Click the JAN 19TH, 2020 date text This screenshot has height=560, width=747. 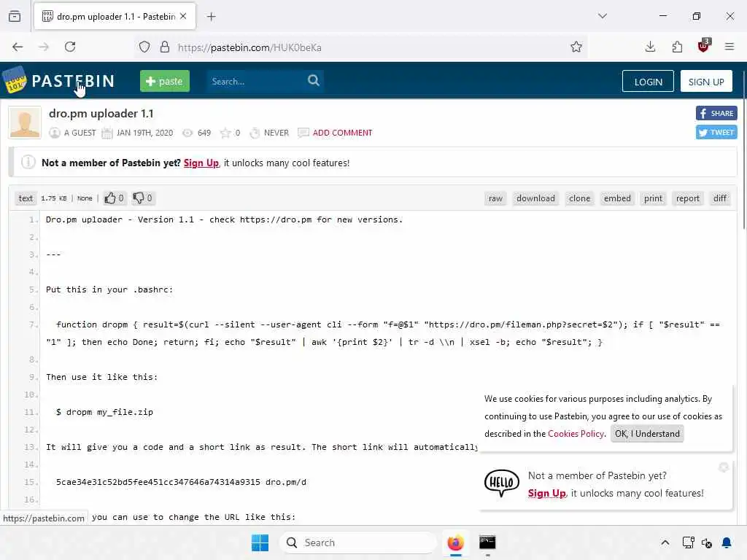[145, 133]
